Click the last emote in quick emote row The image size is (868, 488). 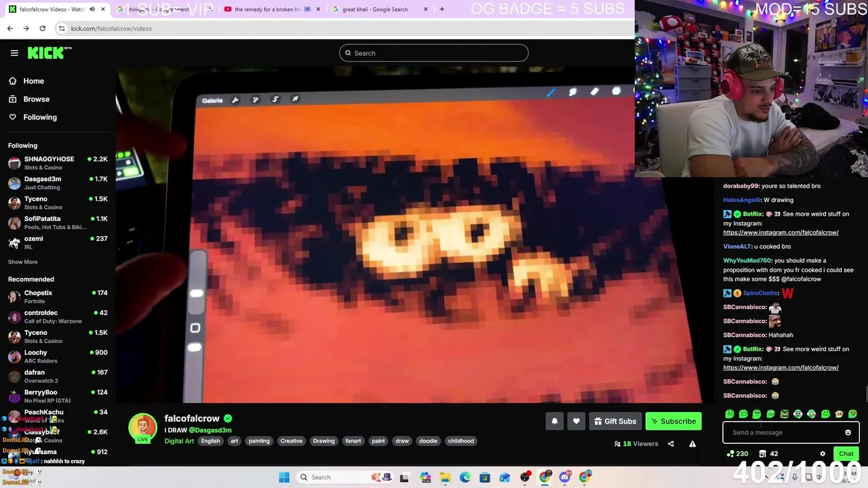[x=852, y=414]
